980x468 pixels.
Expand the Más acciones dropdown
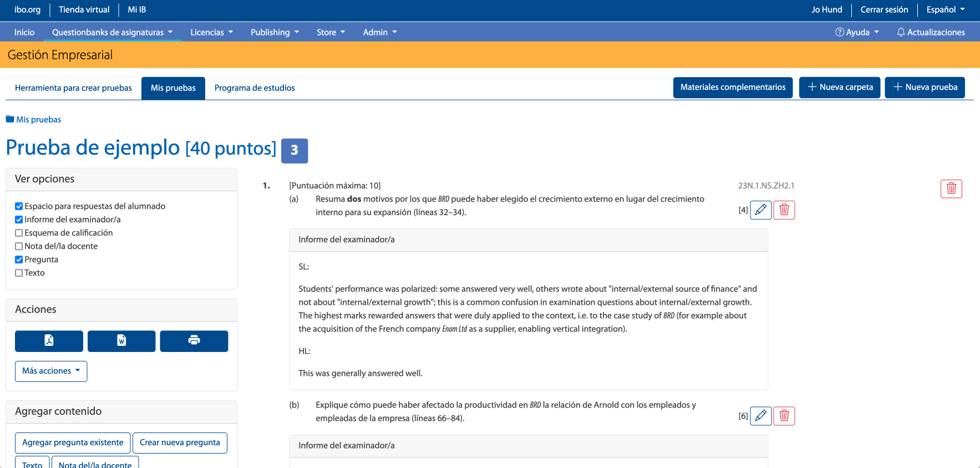point(51,371)
